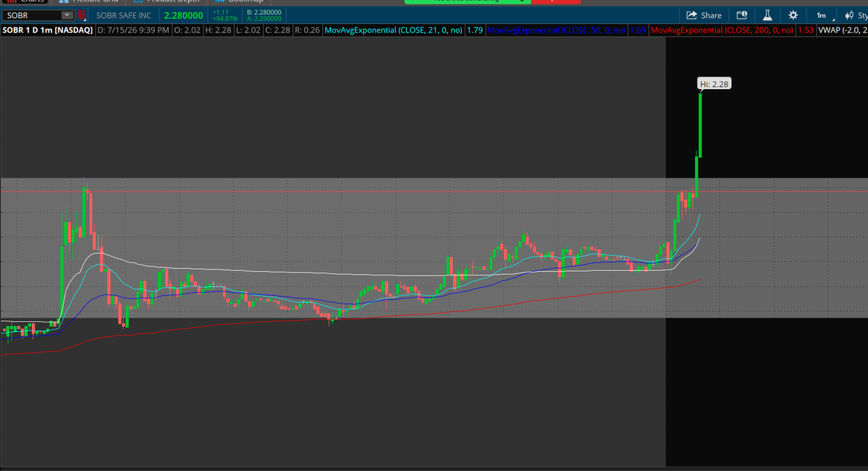Screen dimensions: 868x471
Task: Click the 1.79 EMA 21 value
Action: 474,30
